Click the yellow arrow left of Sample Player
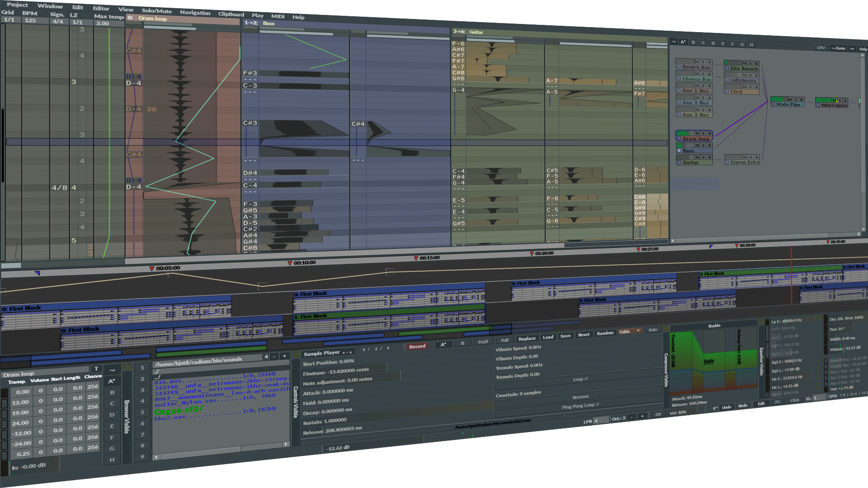Screen dimensions: 868x488 click(295, 355)
